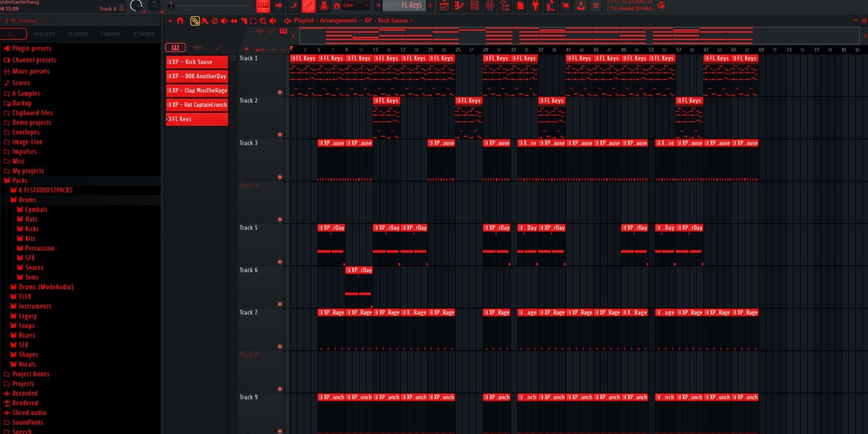Adjust the first round knob in top bar
This screenshot has height=434, width=868.
tap(136, 6)
